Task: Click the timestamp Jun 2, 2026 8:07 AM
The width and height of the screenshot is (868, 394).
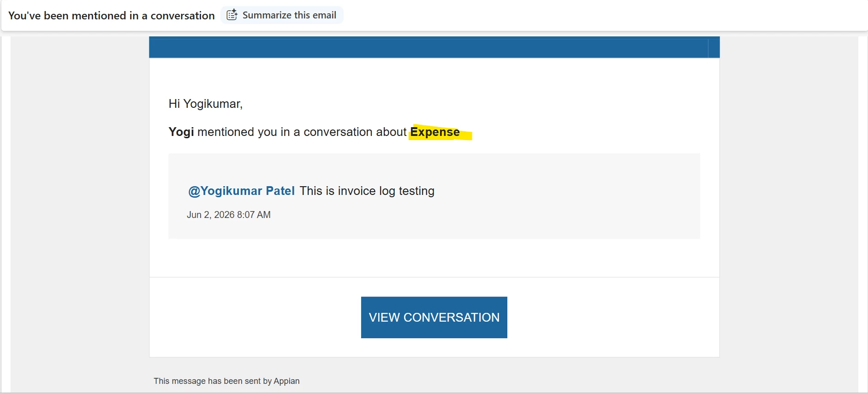Action: pos(229,215)
